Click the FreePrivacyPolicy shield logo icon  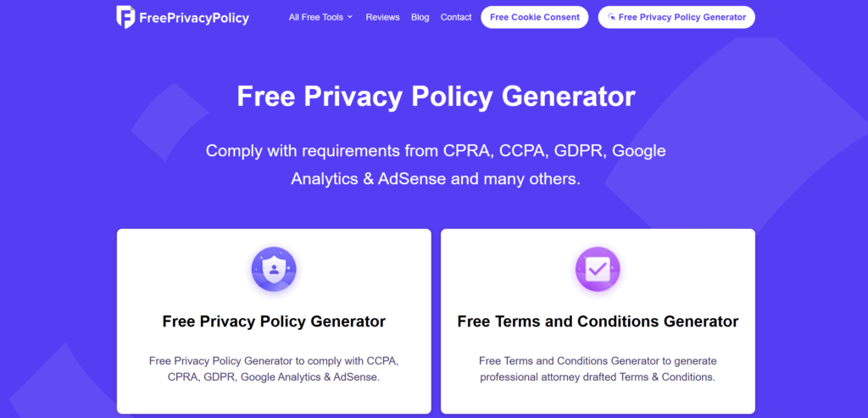(x=125, y=17)
